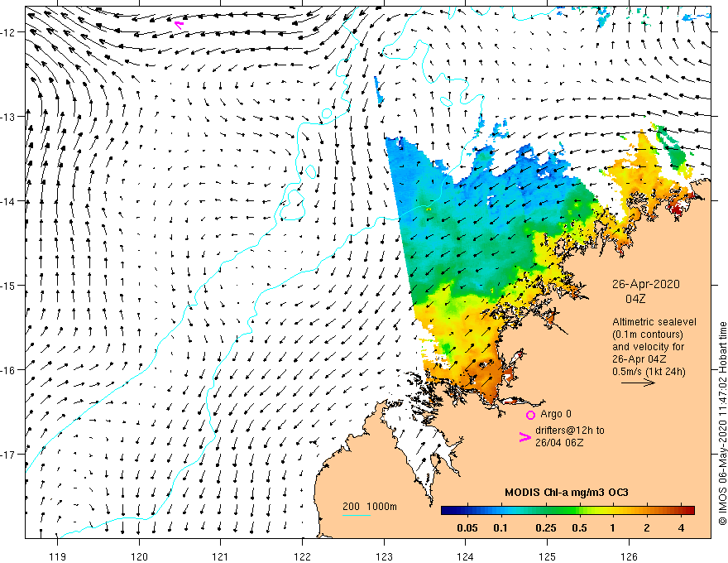The image size is (728, 563).
Task: Click the colorbar tick label 4
Action: click(681, 528)
